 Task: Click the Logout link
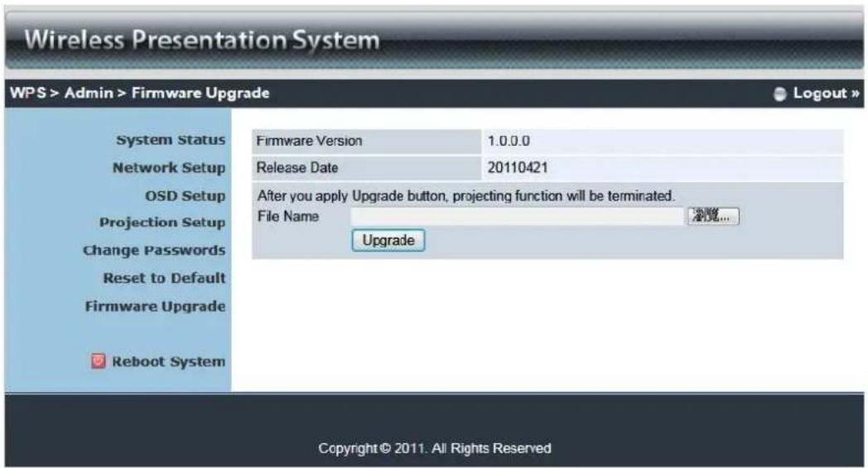826,93
